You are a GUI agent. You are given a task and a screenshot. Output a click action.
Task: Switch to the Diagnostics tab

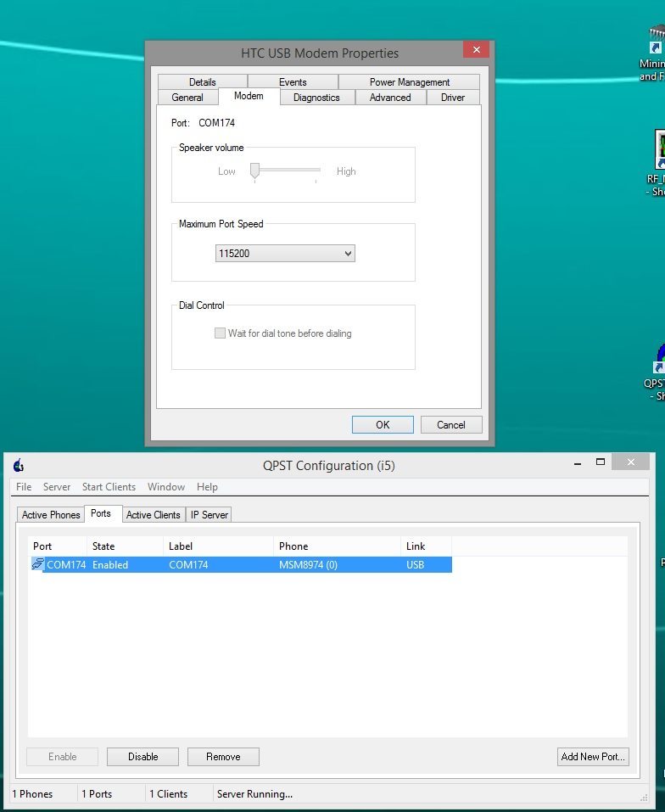316,98
